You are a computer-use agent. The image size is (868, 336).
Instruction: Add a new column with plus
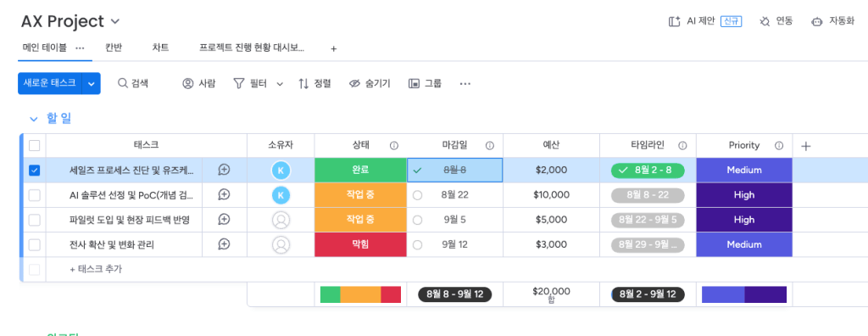click(x=806, y=146)
